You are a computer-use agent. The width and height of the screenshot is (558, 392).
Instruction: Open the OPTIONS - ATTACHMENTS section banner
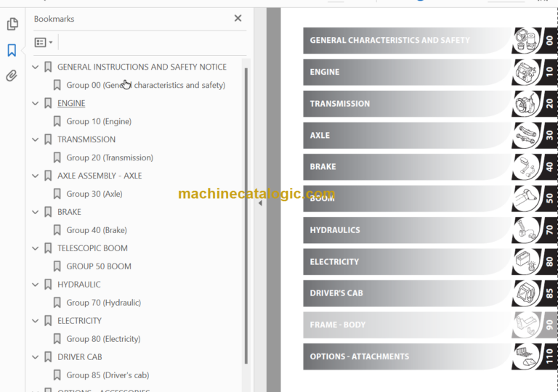pos(407,356)
